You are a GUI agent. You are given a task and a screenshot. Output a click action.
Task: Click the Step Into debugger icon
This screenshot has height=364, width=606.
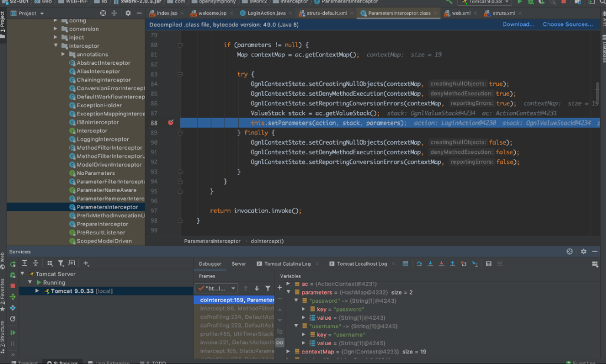coord(430,264)
